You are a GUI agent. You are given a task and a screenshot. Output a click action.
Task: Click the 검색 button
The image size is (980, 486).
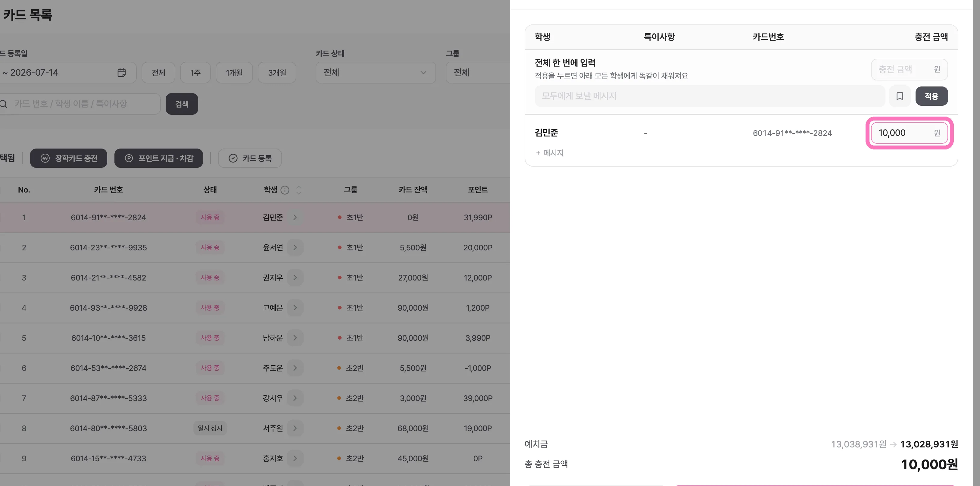[x=182, y=104]
